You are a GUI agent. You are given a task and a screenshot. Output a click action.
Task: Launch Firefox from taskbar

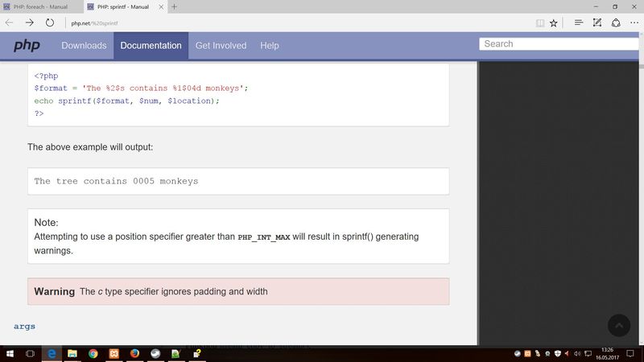[x=134, y=353]
